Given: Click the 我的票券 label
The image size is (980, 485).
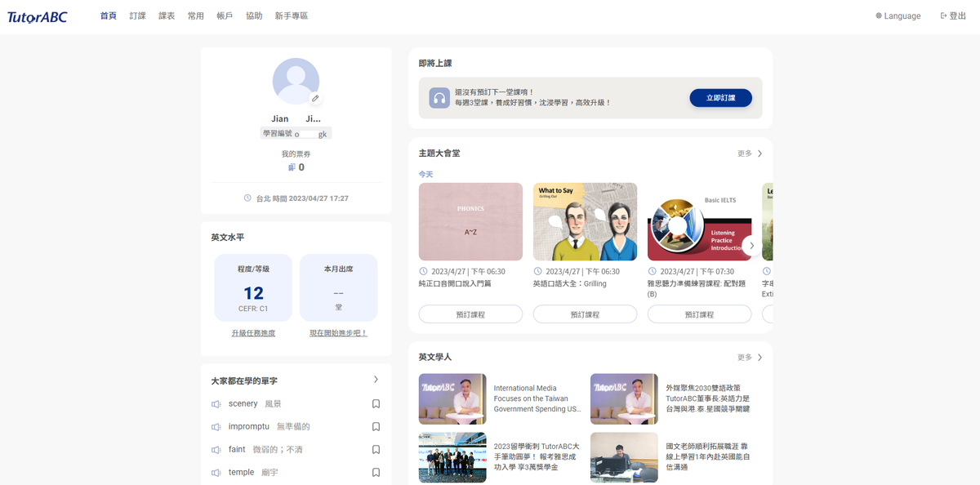Looking at the screenshot, I should 296,154.
